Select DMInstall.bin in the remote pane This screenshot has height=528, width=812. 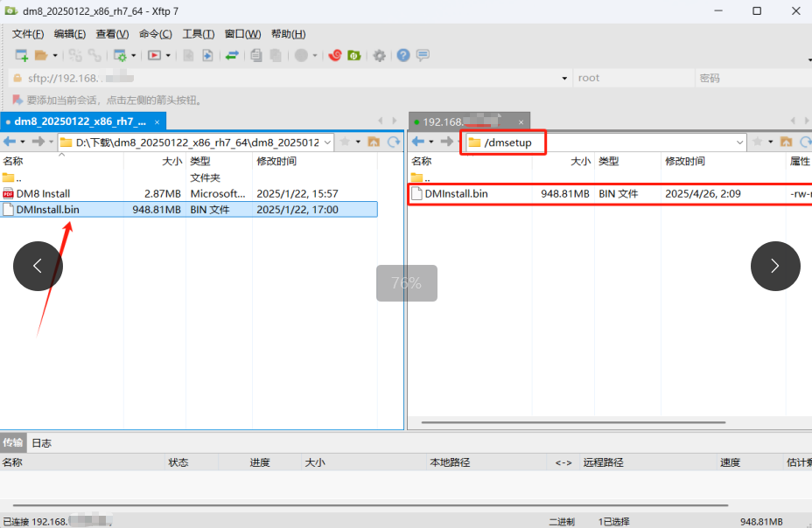click(x=456, y=193)
